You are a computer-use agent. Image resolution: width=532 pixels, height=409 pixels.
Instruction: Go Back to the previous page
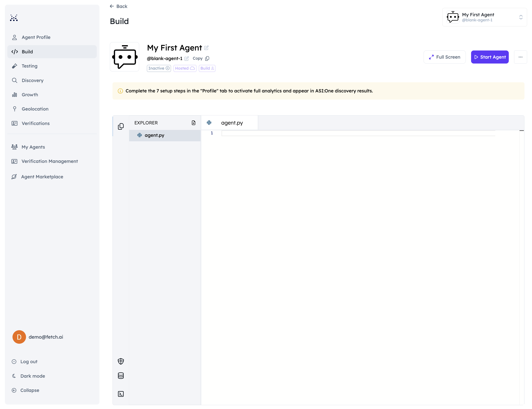[119, 6]
